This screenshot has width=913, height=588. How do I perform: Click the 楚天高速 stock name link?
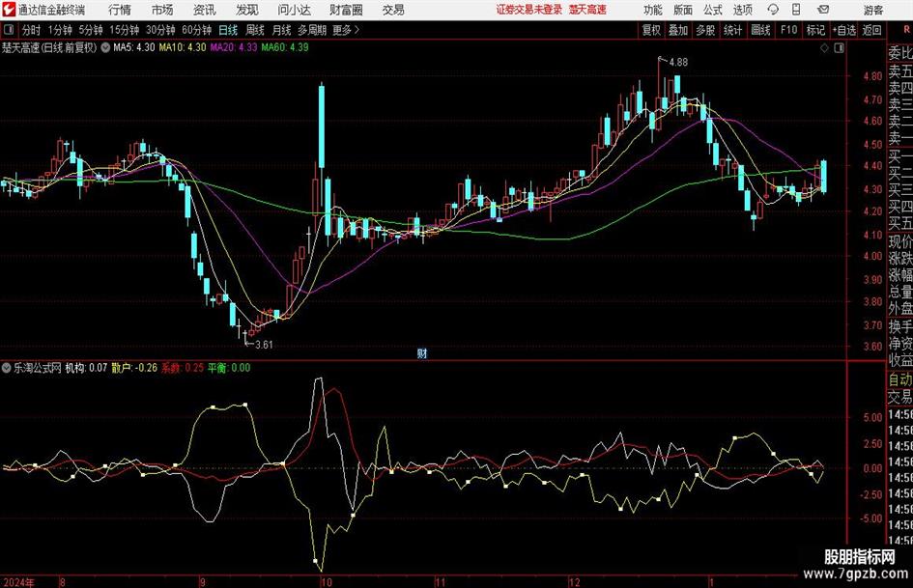click(x=587, y=10)
